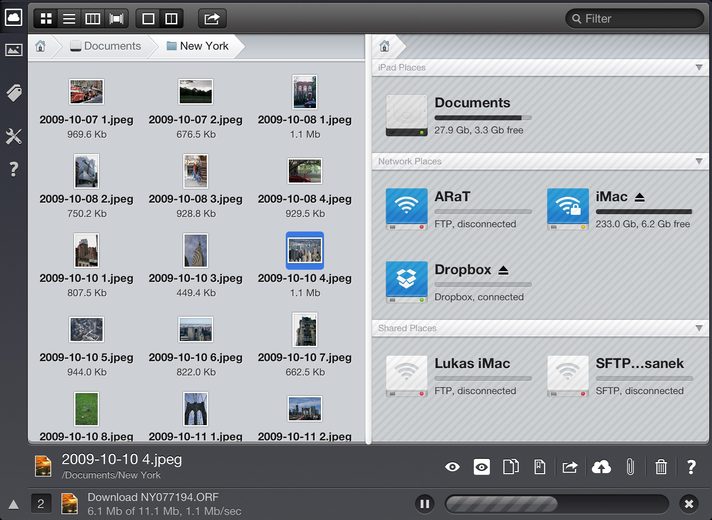Image resolution: width=712 pixels, height=520 pixels.
Task: Collapse the Network Places section
Action: tap(699, 161)
